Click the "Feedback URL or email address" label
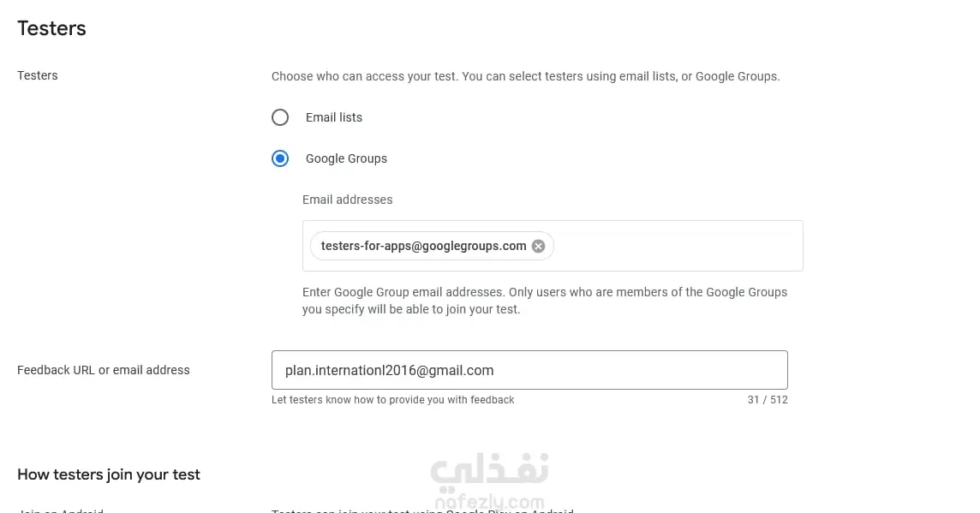Image resolution: width=980 pixels, height=513 pixels. point(104,370)
